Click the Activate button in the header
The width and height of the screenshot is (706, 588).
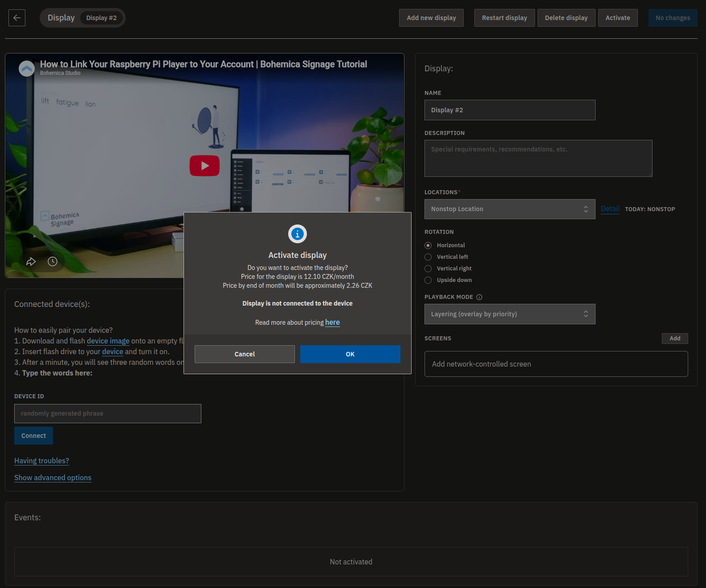pos(618,18)
